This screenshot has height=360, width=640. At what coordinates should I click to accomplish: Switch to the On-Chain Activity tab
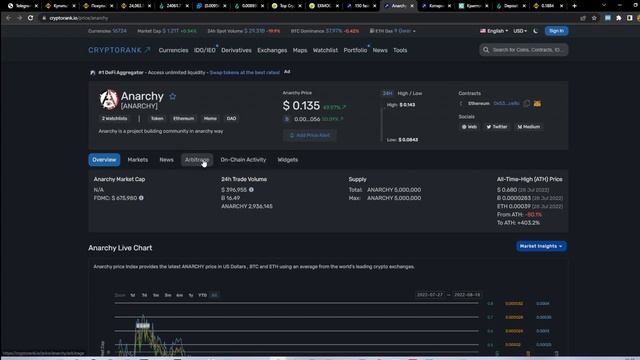243,160
